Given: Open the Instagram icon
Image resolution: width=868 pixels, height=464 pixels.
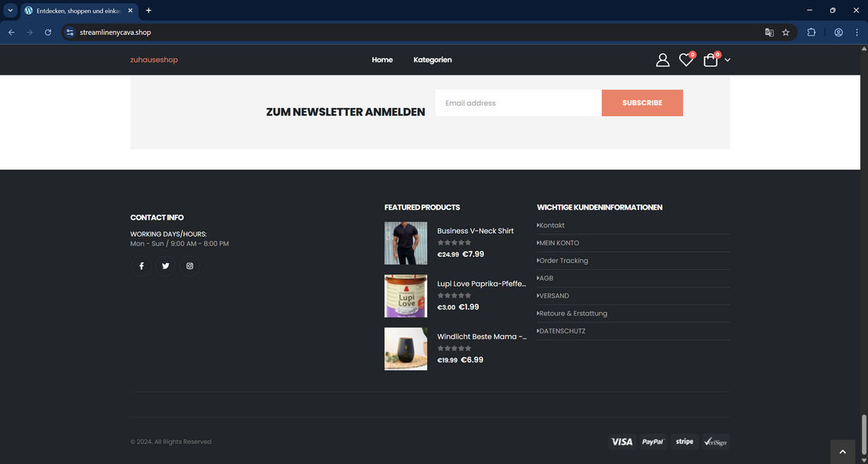Looking at the screenshot, I should pyautogui.click(x=189, y=266).
